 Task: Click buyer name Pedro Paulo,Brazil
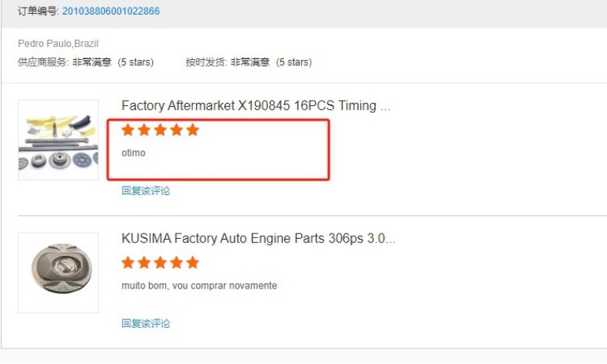point(58,43)
